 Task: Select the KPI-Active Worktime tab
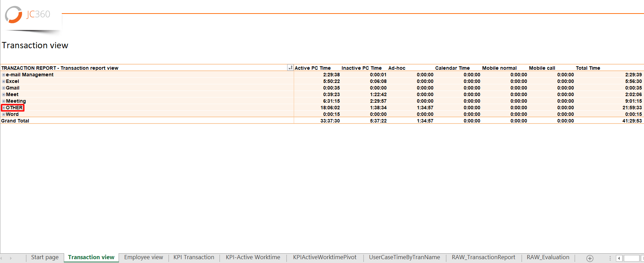click(253, 257)
